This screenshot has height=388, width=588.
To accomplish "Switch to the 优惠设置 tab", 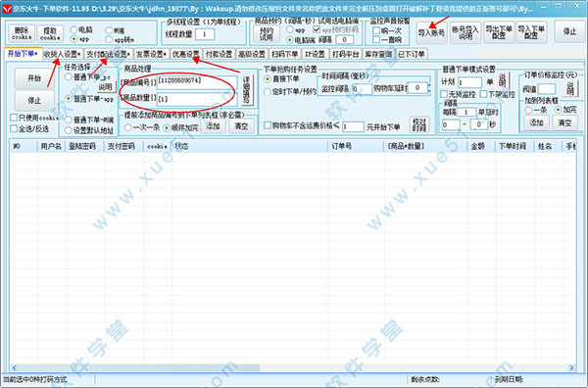I will point(185,54).
